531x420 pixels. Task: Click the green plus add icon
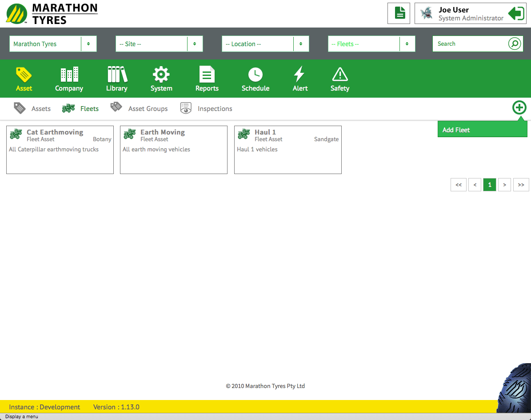point(519,107)
